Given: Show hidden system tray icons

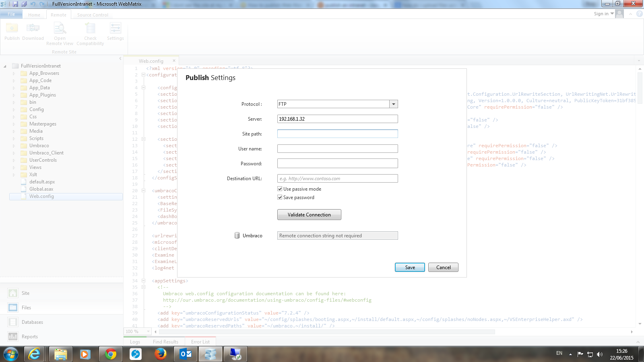Looking at the screenshot, I should click(x=570, y=354).
